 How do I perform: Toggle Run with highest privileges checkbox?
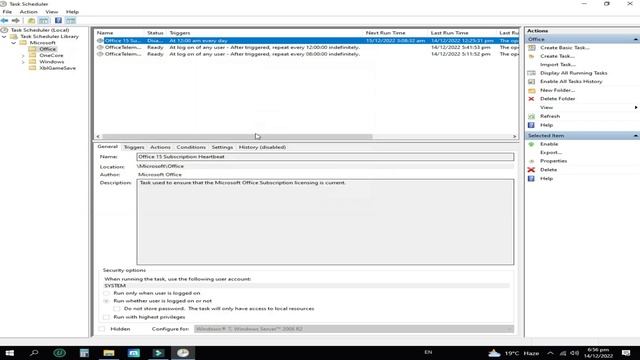coord(106,317)
